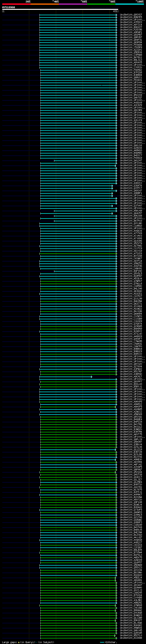Click the UniRef100_B1T875 hit label

(x=131, y=490)
